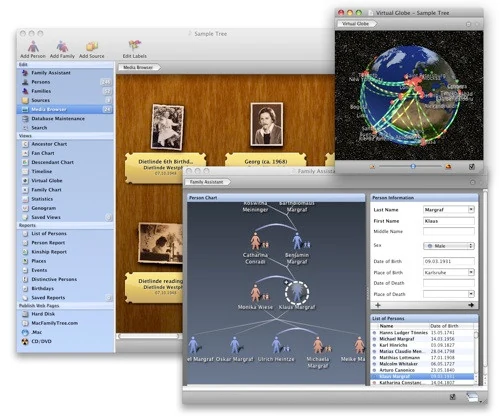
Task: Toggle checkbox in Family Assistant bottom bar
Action: pos(452,397)
